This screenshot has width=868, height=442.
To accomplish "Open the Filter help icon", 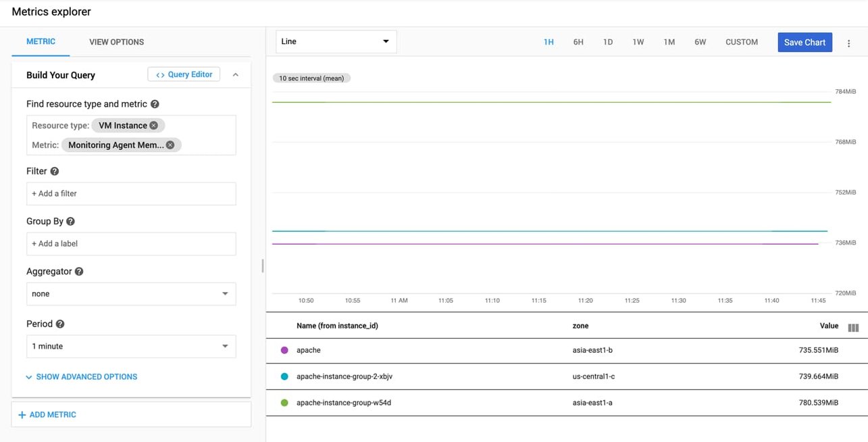I will (x=55, y=172).
